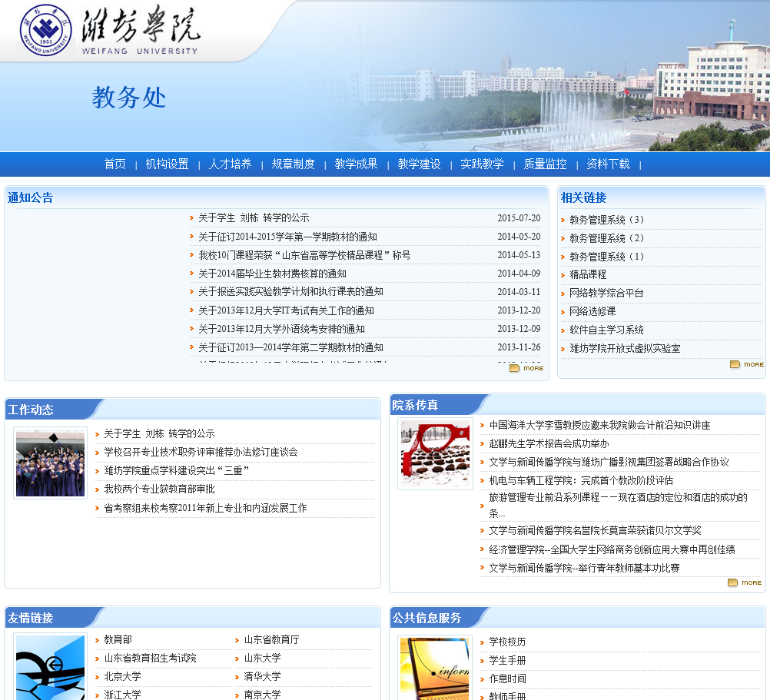Image resolution: width=770 pixels, height=700 pixels.
Task: Open 旅游管理专业前沿系列课程 article
Action: (x=619, y=505)
